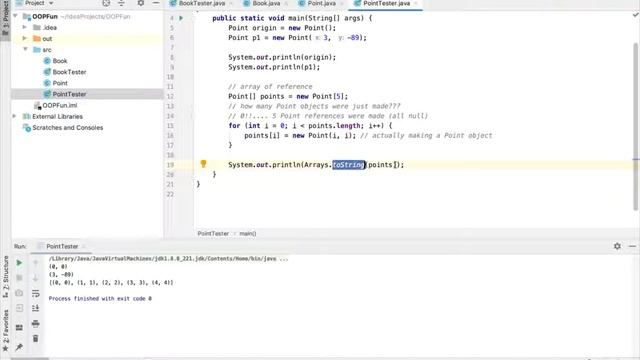Hide the Project panel with minus icon
The width and height of the screenshot is (640, 360).
pos(156,3)
